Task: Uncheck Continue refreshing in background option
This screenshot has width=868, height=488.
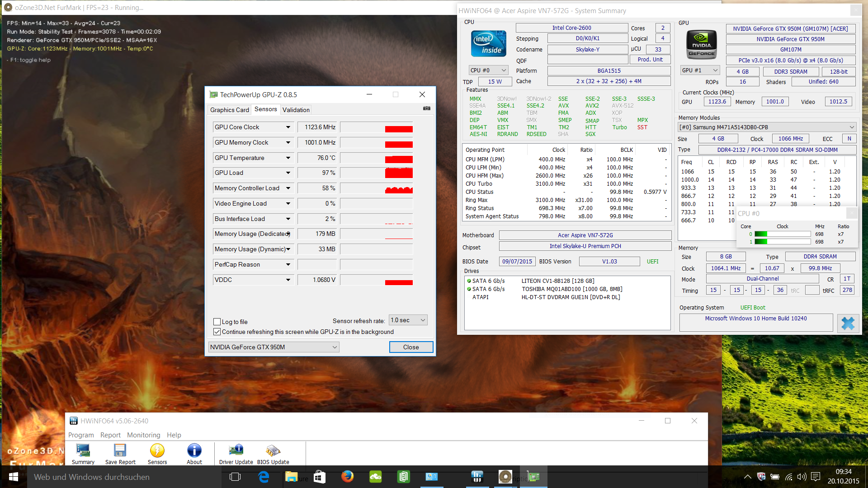Action: (x=217, y=332)
